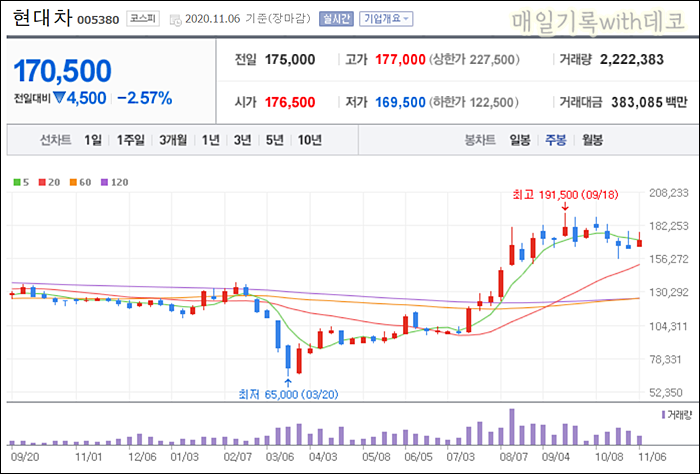700x474 pixels.
Task: Click the 거래량 volume legend label
Action: click(x=679, y=415)
